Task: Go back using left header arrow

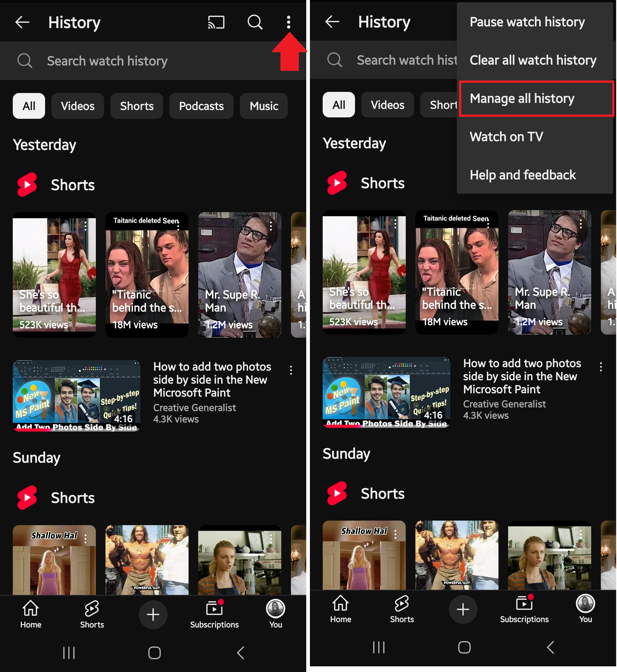Action: pyautogui.click(x=22, y=22)
